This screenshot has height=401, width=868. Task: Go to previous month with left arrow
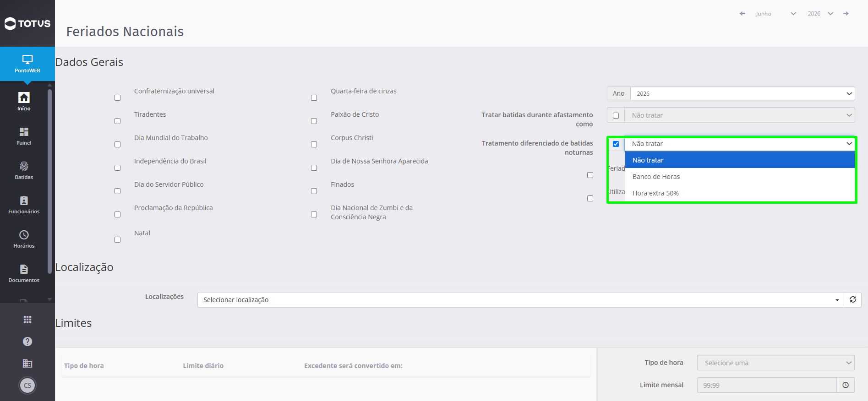coord(742,14)
